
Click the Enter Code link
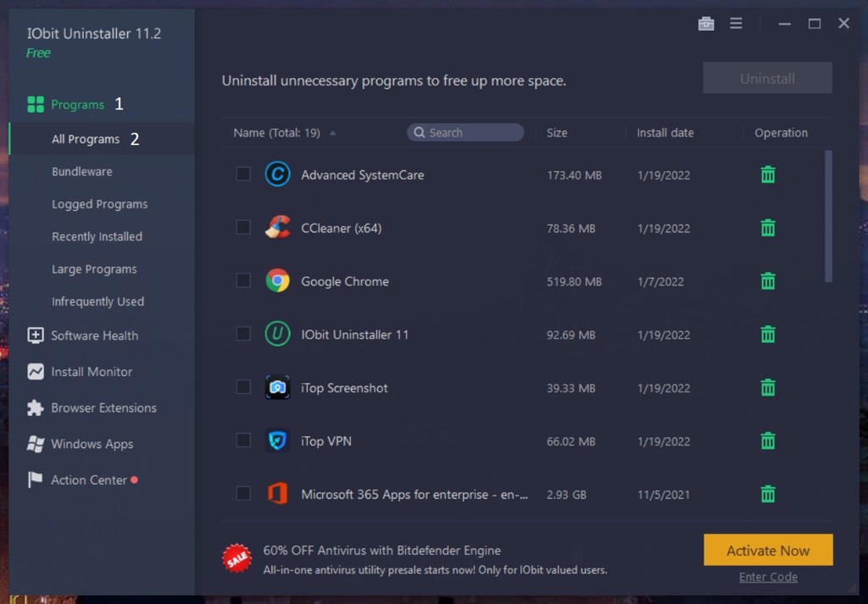[768, 577]
